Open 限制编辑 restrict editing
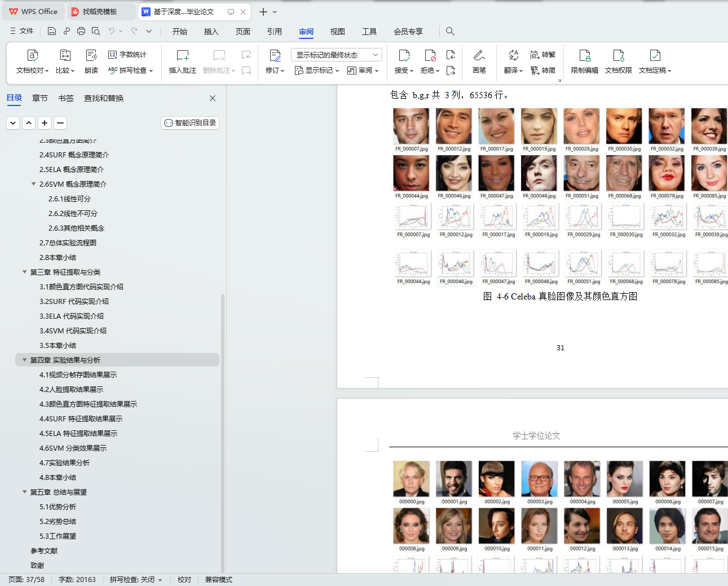Viewport: 728px width, 586px height. [585, 62]
